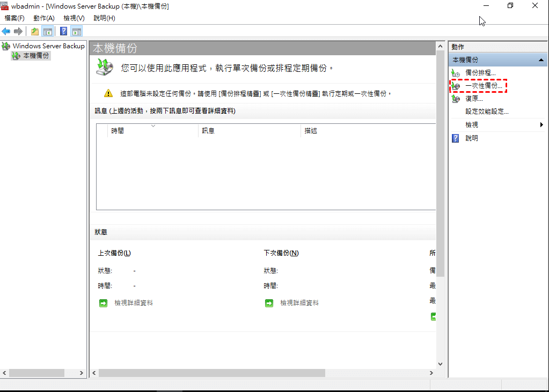Open 檢視詳細資料 link under 上次備份
The height and width of the screenshot is (392, 549).
coord(134,303)
